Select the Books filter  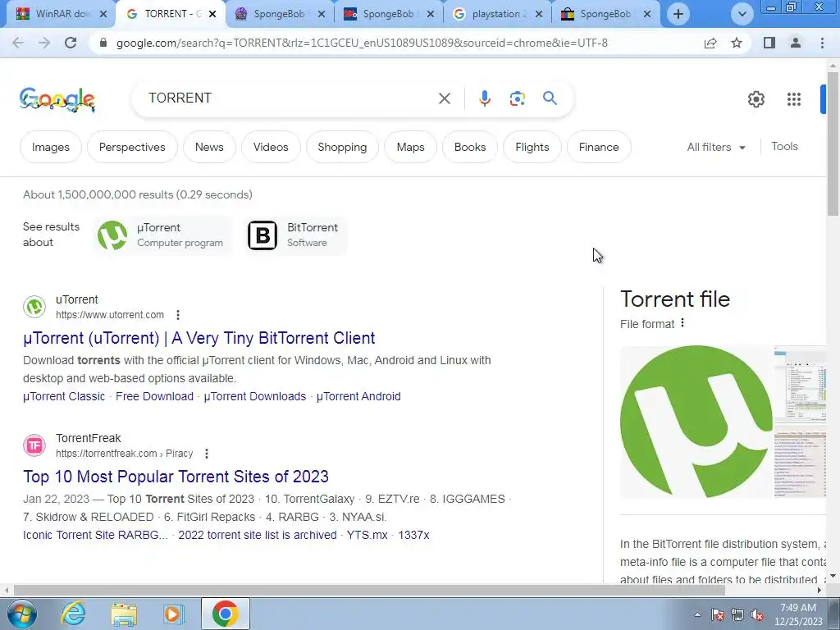point(470,147)
